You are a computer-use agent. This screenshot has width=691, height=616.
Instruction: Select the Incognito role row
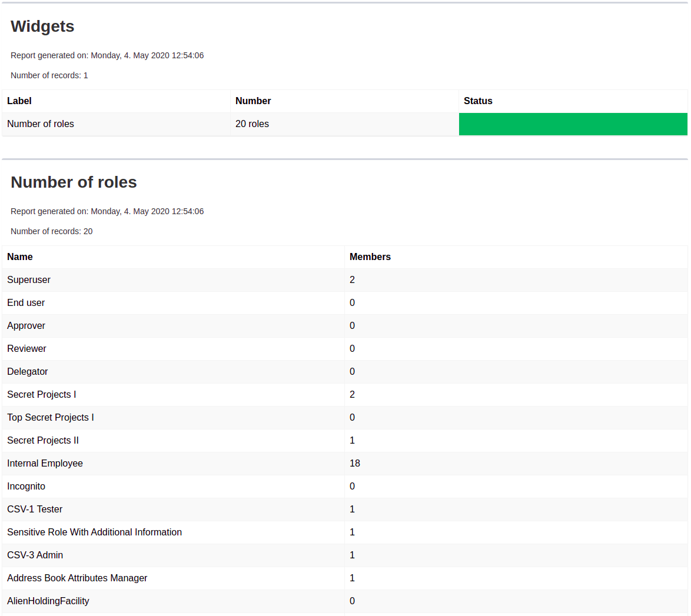(26, 487)
